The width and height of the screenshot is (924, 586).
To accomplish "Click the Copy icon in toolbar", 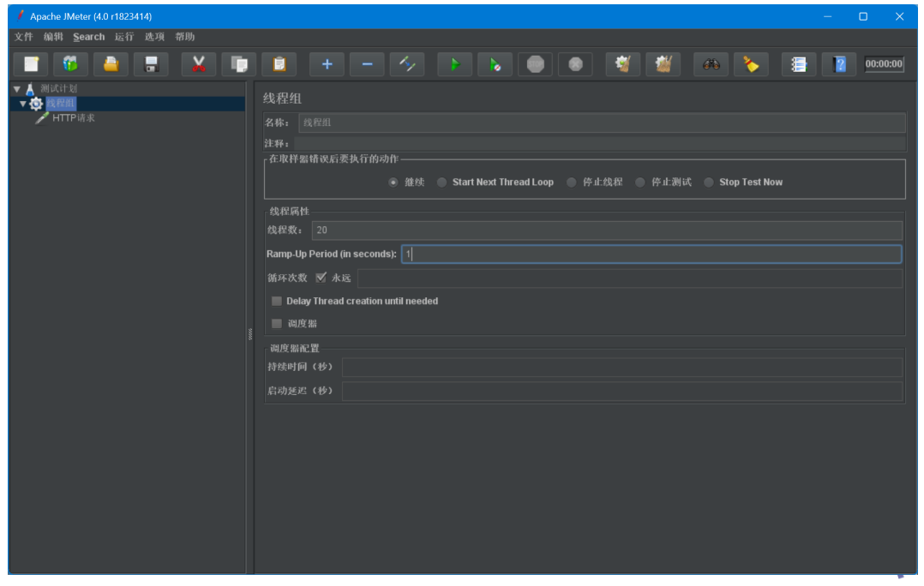I will 238,64.
